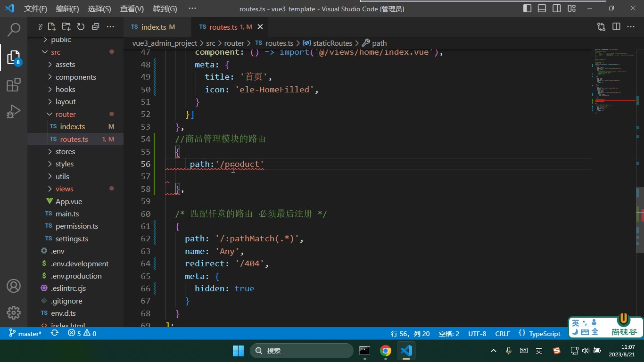Image resolution: width=644 pixels, height=362 pixels.
Task: Synchronize changes in the status bar
Action: [x=55, y=333]
